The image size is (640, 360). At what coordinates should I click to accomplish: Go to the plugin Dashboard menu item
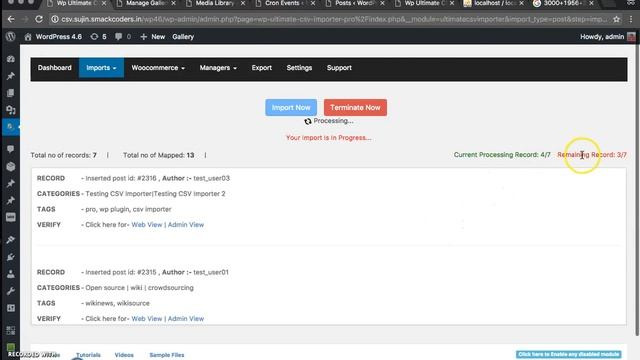coord(55,68)
